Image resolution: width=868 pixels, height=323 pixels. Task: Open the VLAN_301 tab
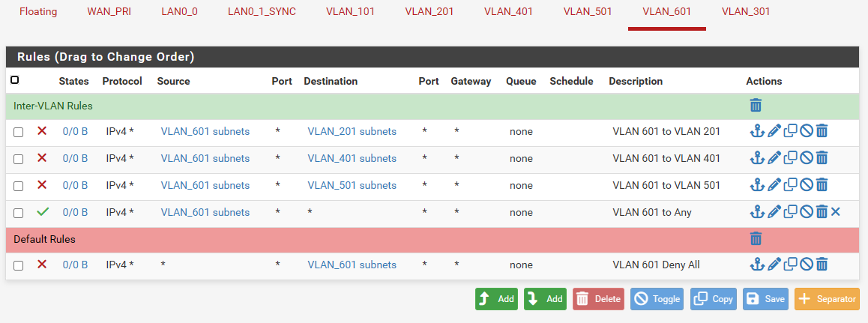(x=745, y=12)
